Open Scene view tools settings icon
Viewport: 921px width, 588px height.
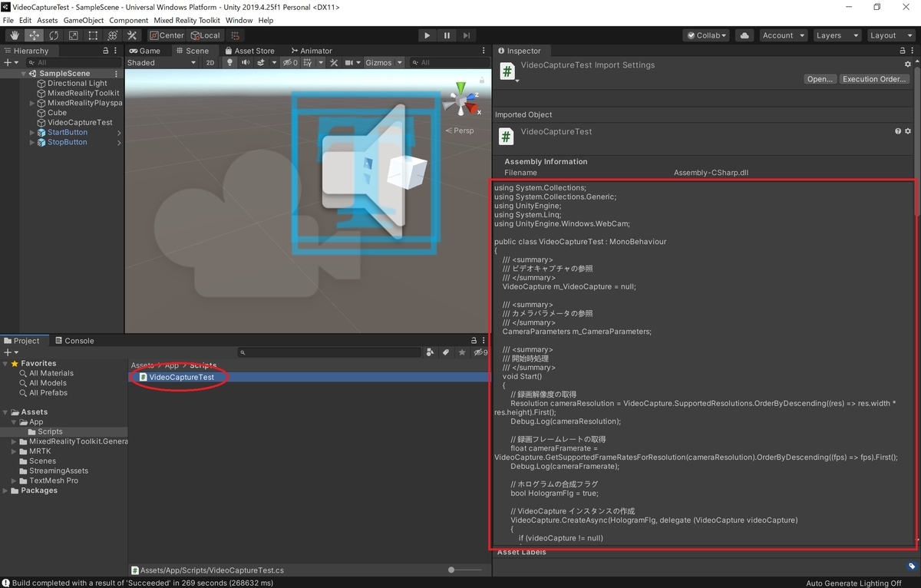tap(334, 63)
